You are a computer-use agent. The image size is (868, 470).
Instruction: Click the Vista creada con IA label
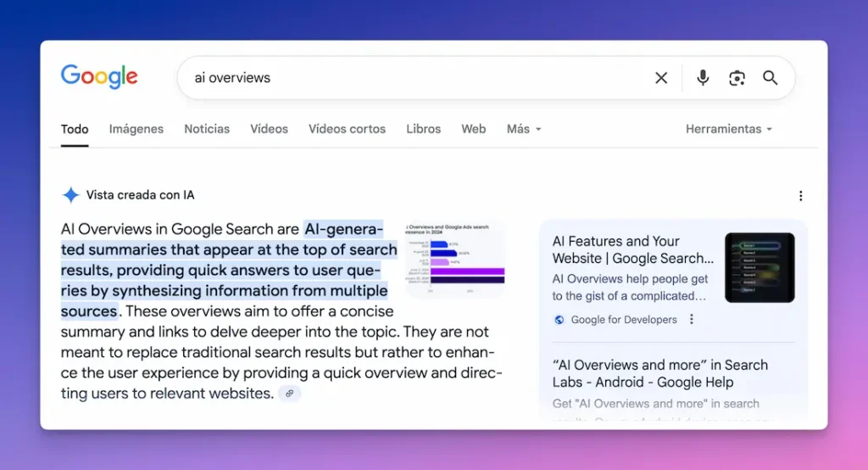coord(140,195)
